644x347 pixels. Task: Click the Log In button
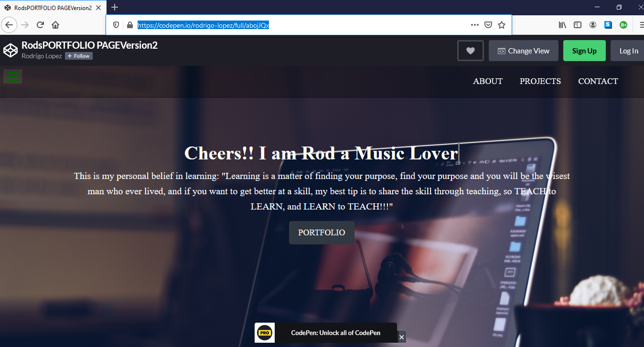628,51
